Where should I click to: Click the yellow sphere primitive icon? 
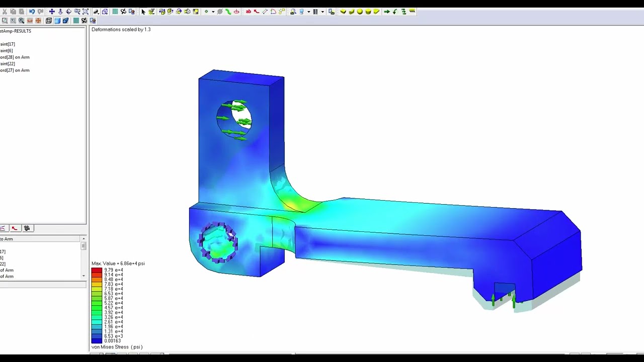(x=360, y=12)
